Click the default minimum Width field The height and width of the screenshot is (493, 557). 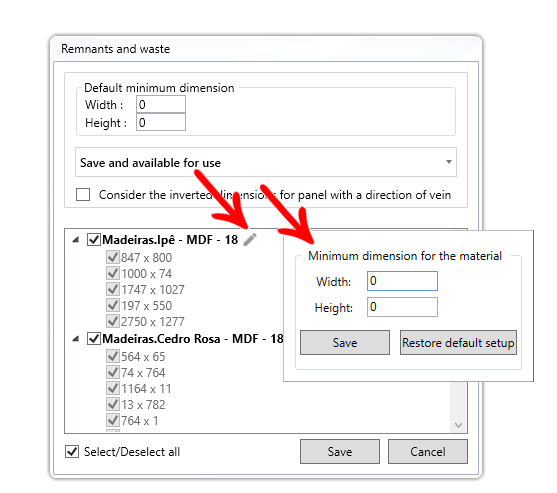(161, 104)
